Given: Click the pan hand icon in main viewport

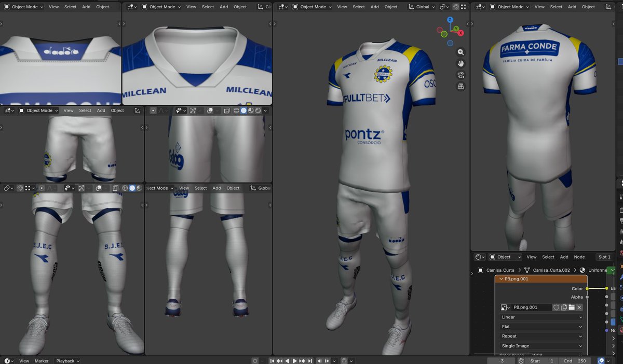Looking at the screenshot, I should 461,64.
